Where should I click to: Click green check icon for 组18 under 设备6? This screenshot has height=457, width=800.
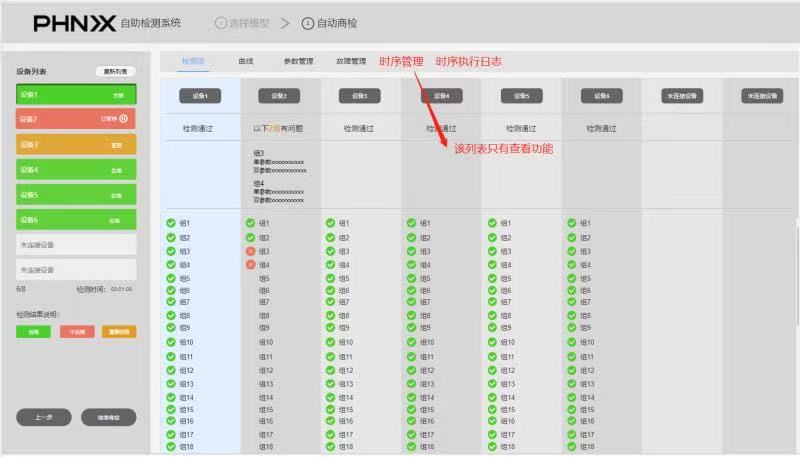(x=571, y=446)
